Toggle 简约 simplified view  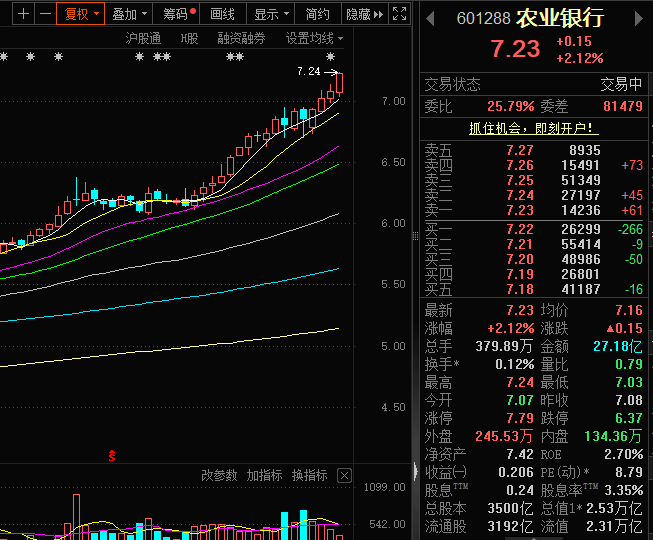point(317,14)
